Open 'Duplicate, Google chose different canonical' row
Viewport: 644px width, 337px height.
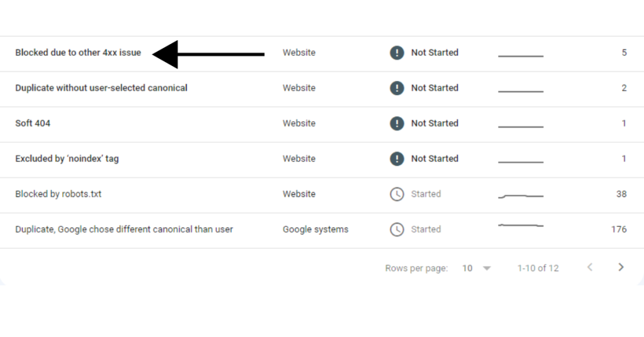[x=322, y=230]
